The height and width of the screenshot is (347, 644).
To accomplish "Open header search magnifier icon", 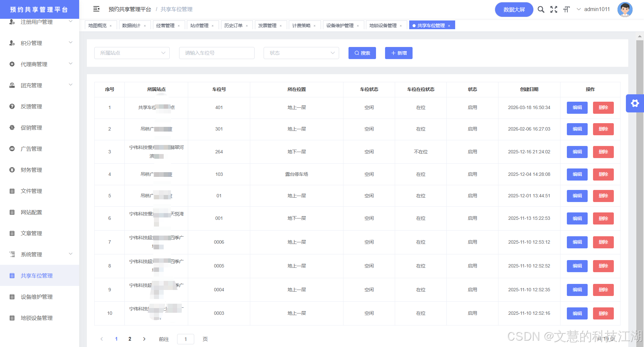I will pyautogui.click(x=541, y=9).
